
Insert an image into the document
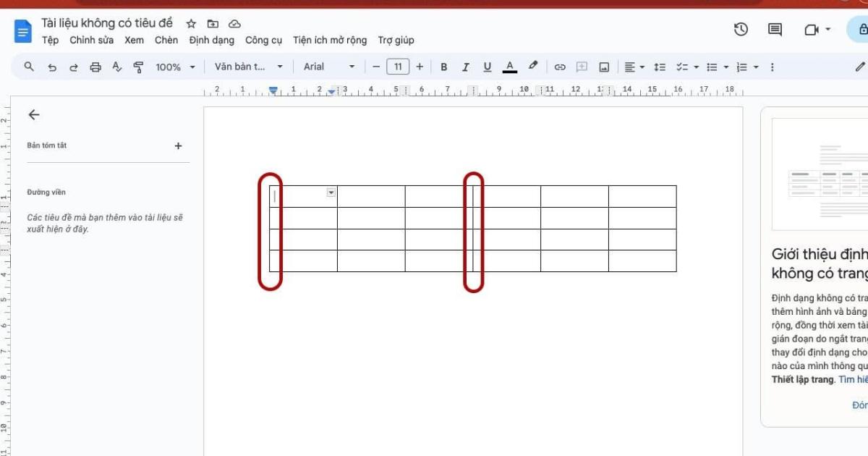point(605,66)
